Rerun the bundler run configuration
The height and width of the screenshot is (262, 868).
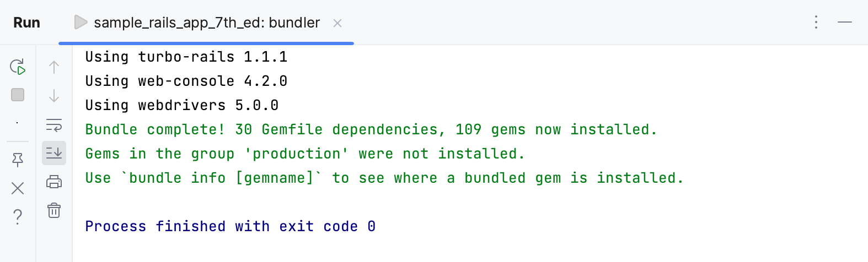click(18, 67)
